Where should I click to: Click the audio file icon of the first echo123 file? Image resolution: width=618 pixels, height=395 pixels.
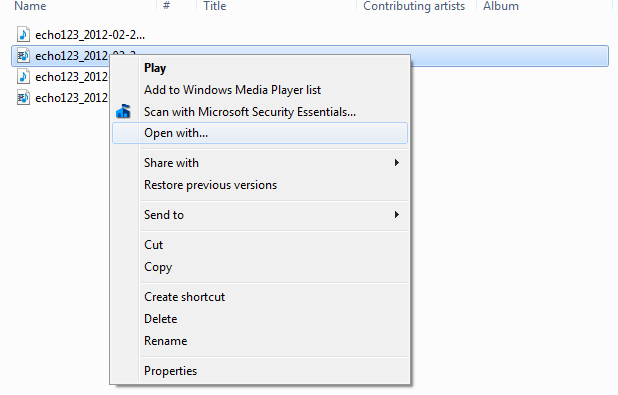(x=23, y=35)
